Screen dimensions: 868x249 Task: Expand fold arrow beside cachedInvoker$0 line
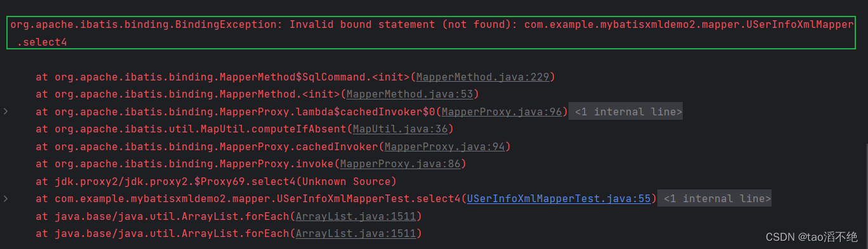[6, 112]
